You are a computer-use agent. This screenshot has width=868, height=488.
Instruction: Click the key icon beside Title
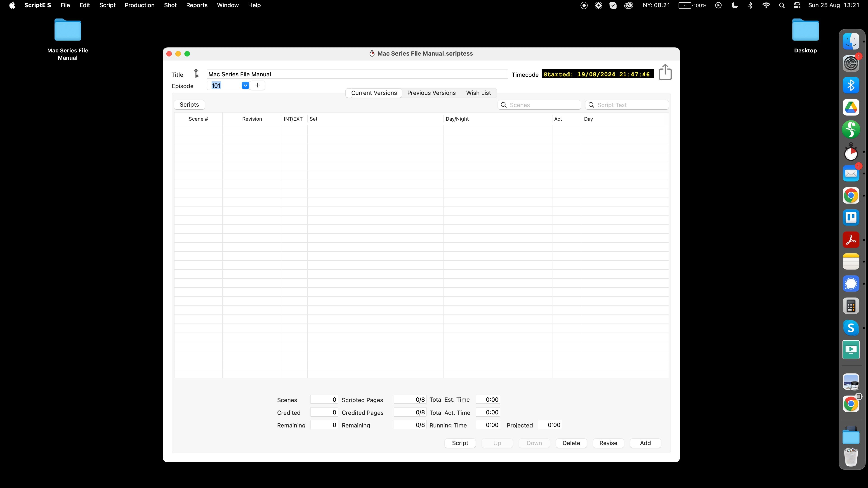(x=196, y=74)
